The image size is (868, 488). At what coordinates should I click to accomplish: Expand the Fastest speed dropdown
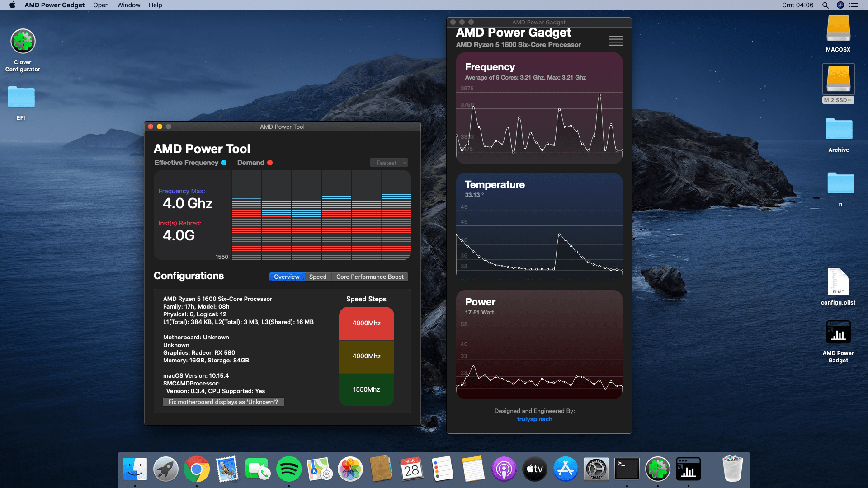coord(389,163)
